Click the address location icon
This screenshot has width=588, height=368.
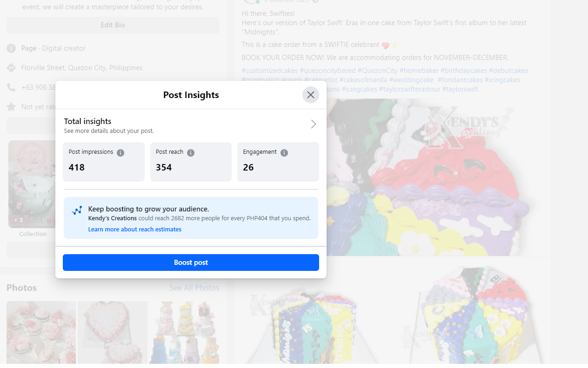pyautogui.click(x=11, y=68)
